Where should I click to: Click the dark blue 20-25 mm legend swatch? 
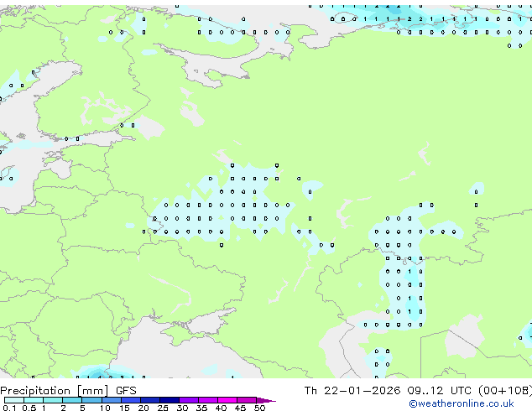150,400
